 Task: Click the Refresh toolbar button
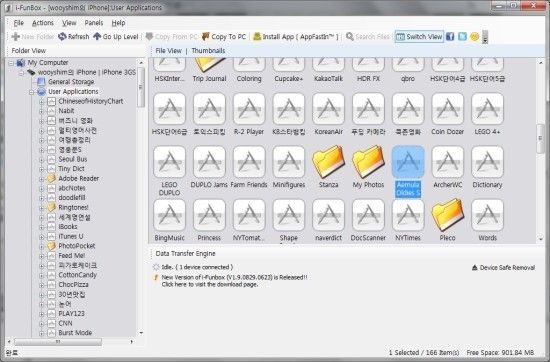tap(74, 36)
